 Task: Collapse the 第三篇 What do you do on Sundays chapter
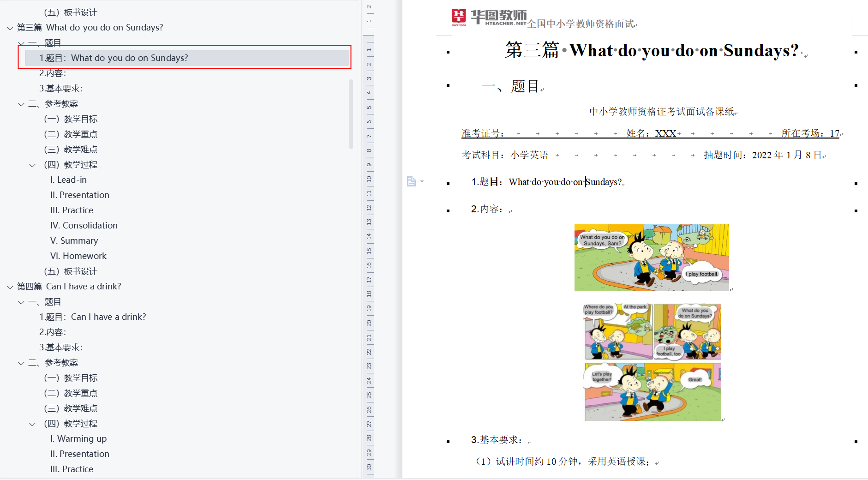10,28
